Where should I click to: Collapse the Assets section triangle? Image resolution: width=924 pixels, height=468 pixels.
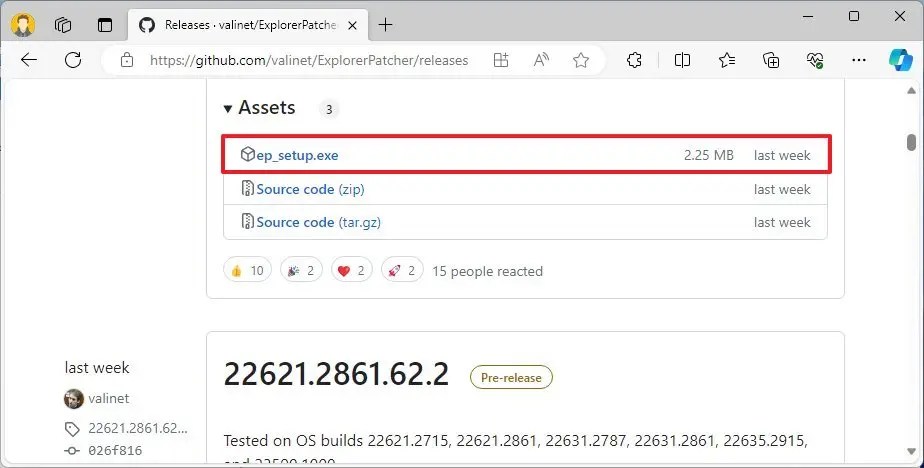[228, 108]
